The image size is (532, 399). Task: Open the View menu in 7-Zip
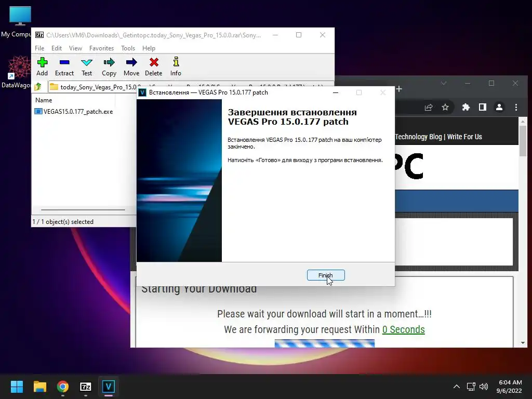pos(75,48)
